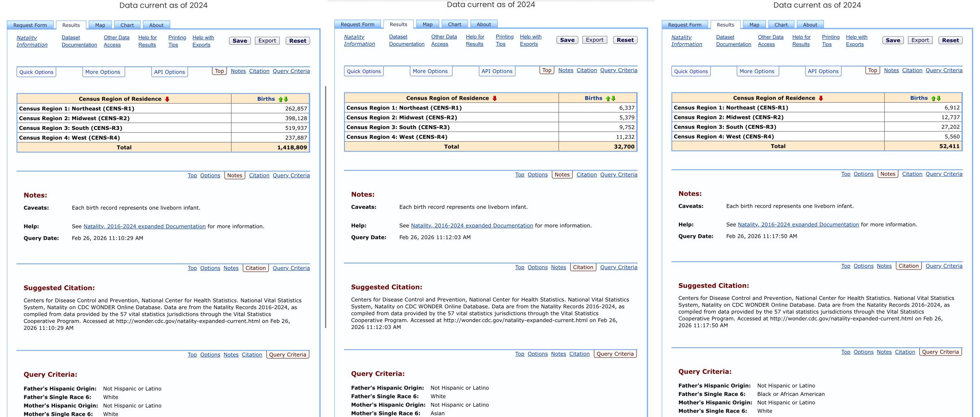Open the About tab in the left panel
Viewport: 980px width, 417px height.
click(x=156, y=25)
